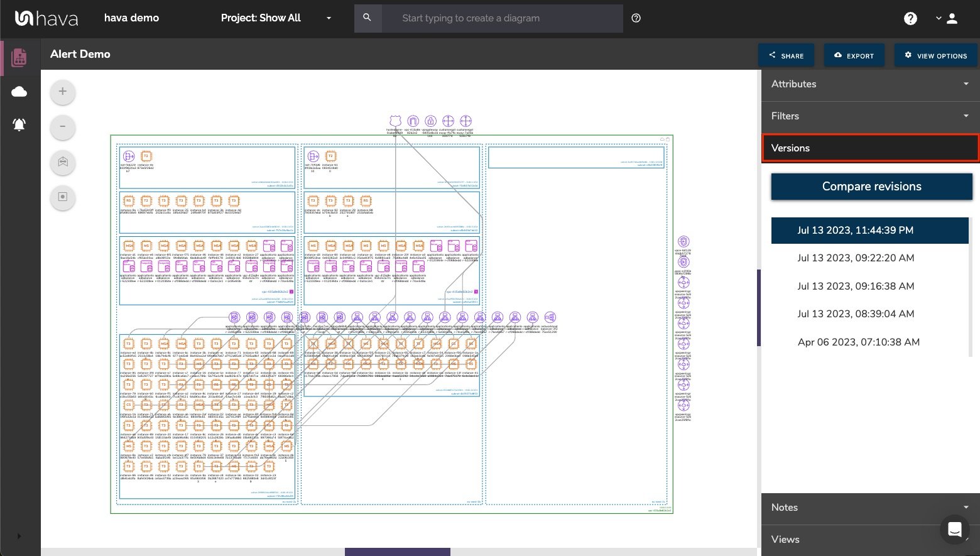Open the user account icon
The image size is (980, 556).
point(952,18)
